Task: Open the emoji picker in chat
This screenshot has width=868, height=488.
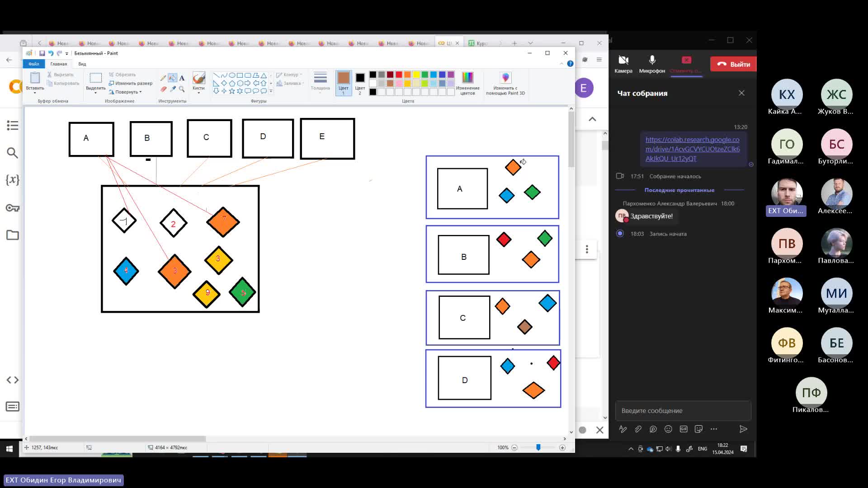Action: coord(668,429)
